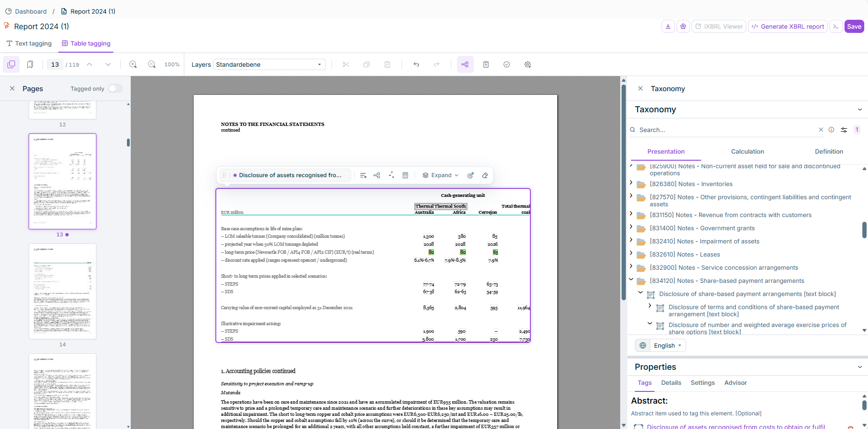Click the eraser icon in tag toolbar

pyautogui.click(x=485, y=175)
